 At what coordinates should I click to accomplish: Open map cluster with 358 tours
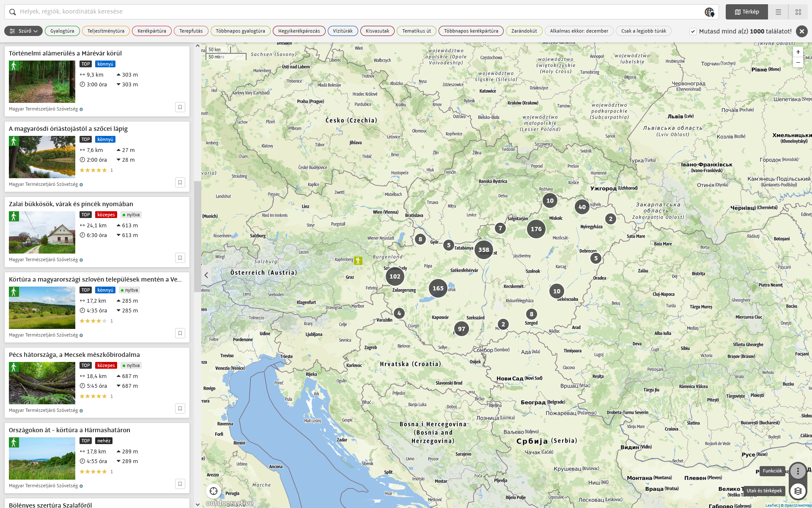(x=483, y=250)
